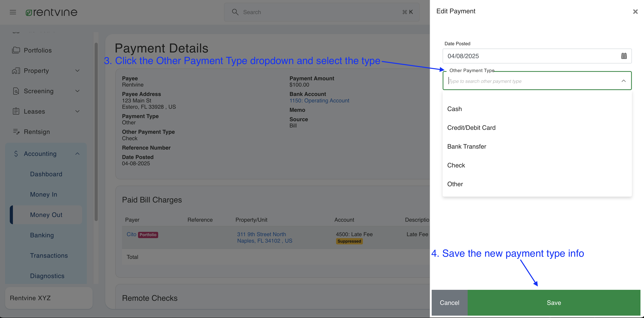Image resolution: width=644 pixels, height=318 pixels.
Task: Click the ⌘ K shortcut hint
Action: point(407,12)
